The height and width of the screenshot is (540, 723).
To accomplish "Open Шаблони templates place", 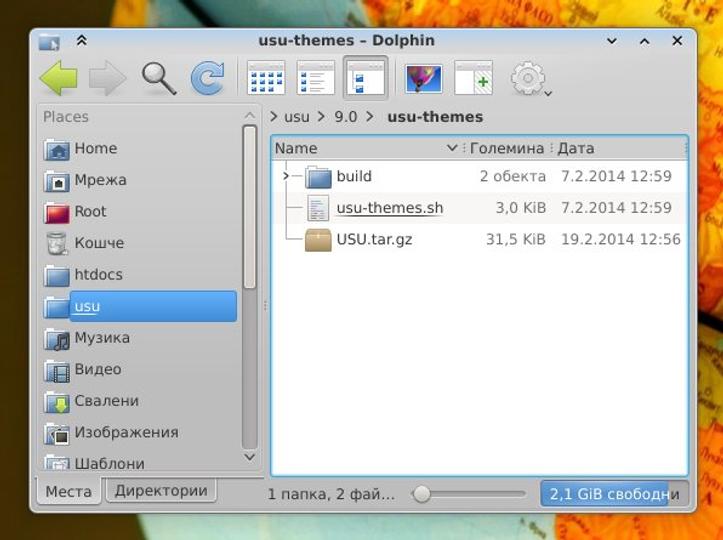I will 138,463.
